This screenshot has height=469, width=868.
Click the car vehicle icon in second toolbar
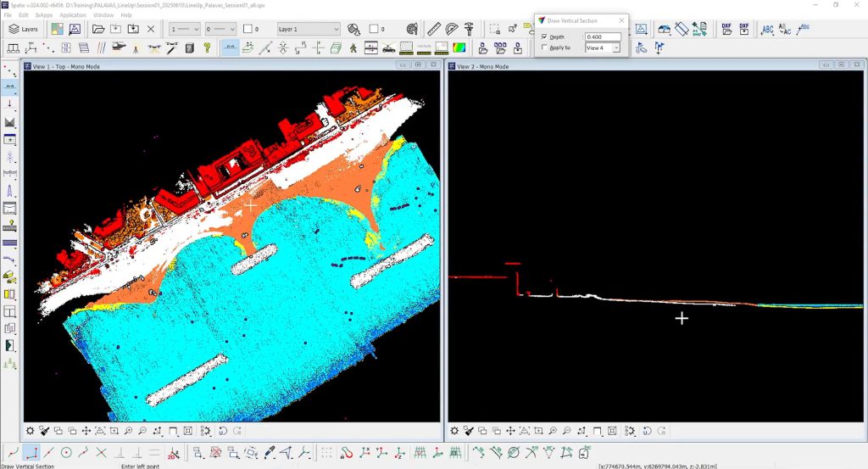tap(388, 48)
